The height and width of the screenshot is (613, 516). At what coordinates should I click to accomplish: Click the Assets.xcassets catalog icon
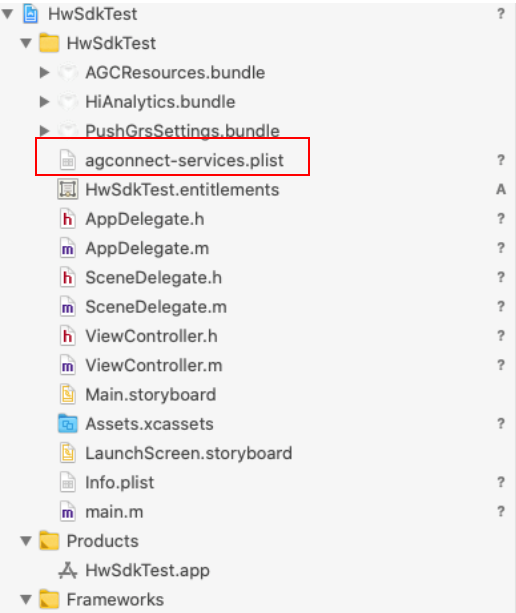[x=68, y=424]
